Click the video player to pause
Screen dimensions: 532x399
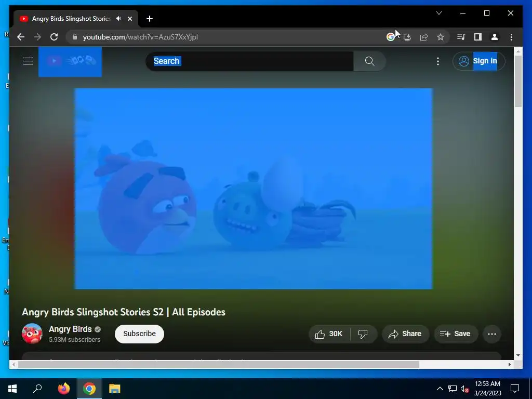click(254, 189)
